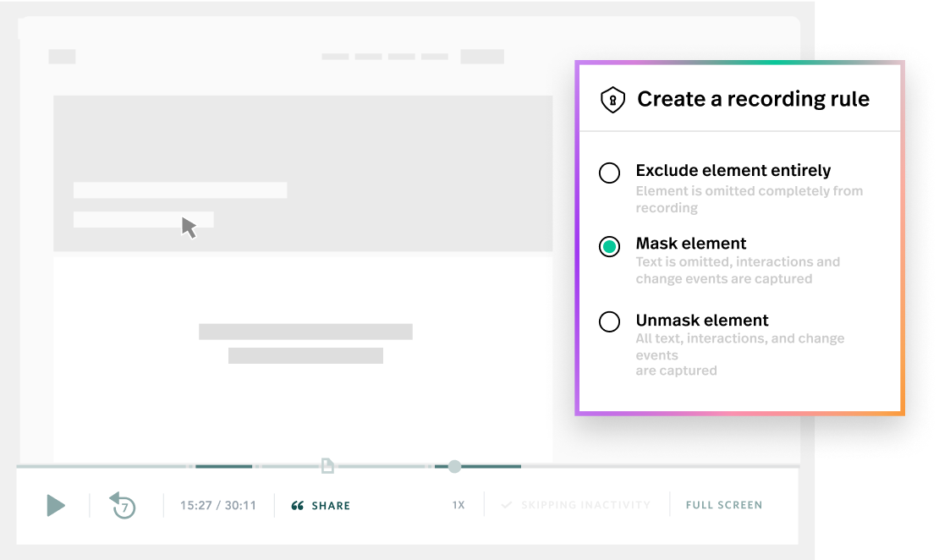This screenshot has height=560, width=939.
Task: Select the Exclude element entirely option
Action: click(x=609, y=173)
